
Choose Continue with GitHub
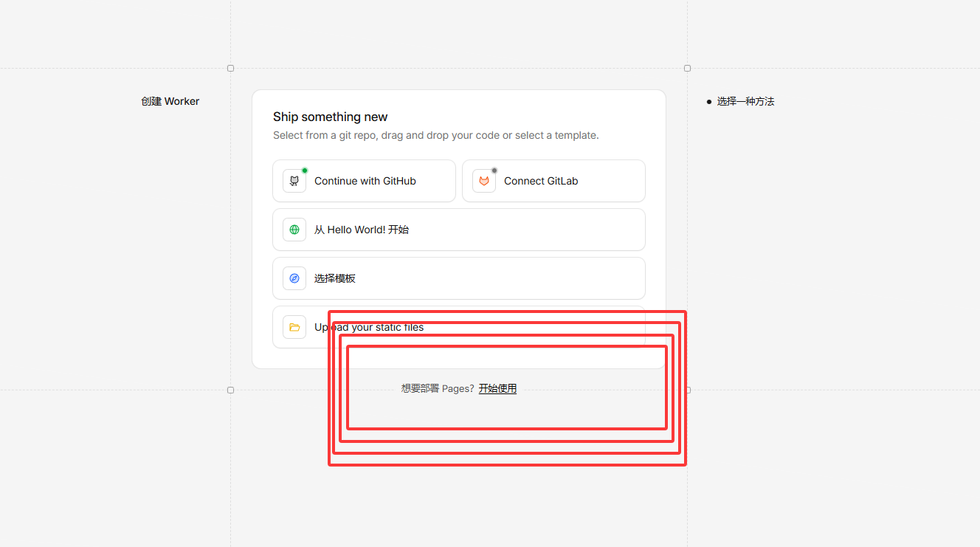[365, 181]
